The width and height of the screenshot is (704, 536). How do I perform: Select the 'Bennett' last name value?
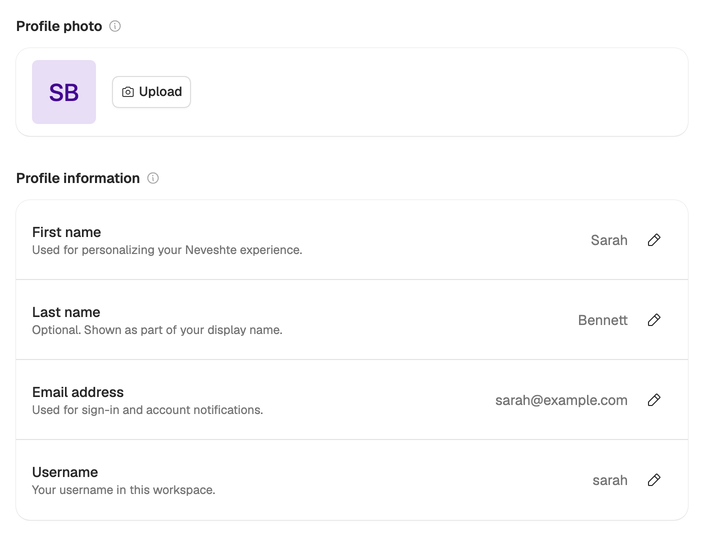(603, 320)
